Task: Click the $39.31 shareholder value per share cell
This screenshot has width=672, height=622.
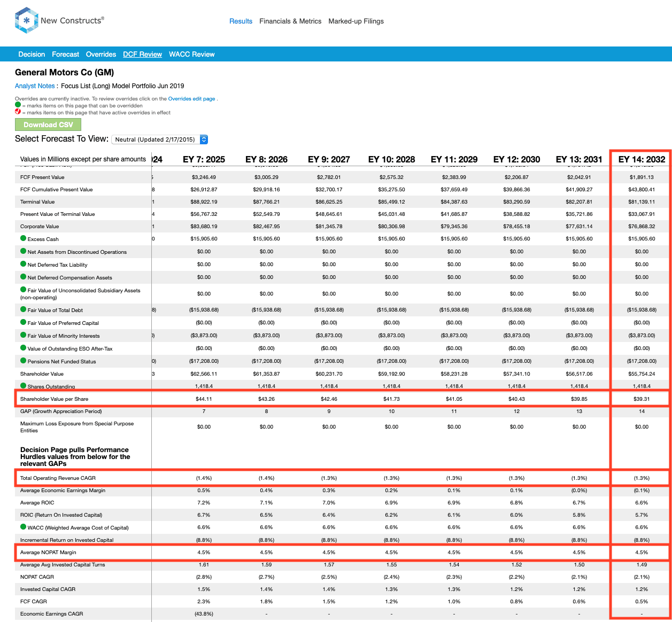Action: pos(642,399)
